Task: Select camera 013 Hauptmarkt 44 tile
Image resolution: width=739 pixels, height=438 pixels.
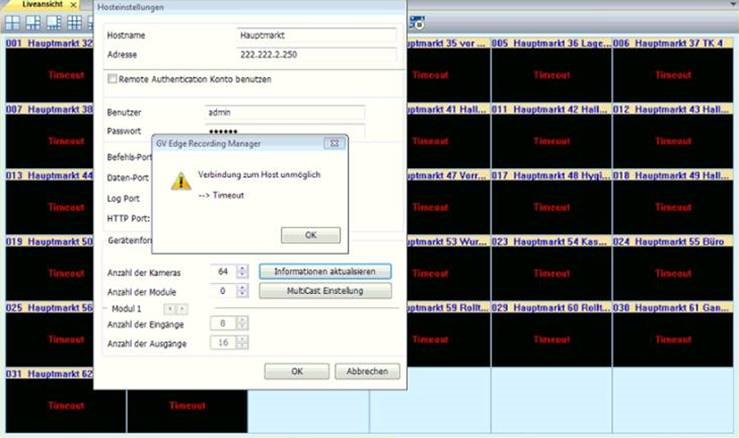Action: pos(49,203)
